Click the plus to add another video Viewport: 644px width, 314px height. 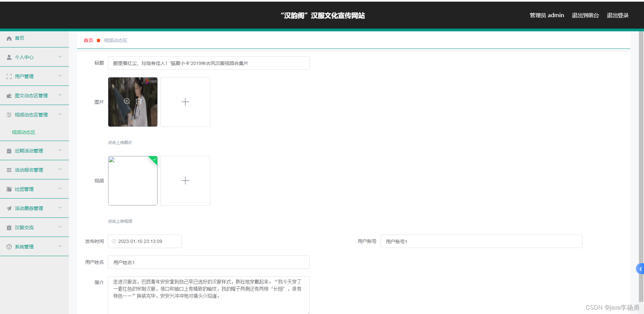click(x=185, y=181)
